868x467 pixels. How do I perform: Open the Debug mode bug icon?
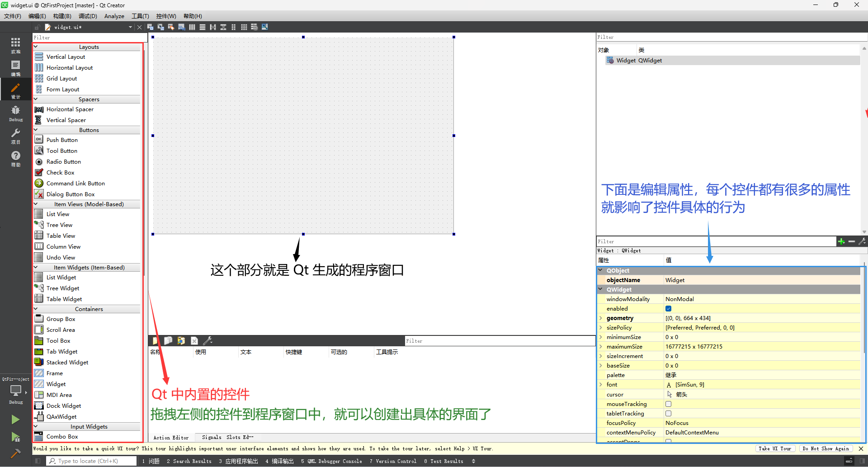(15, 113)
